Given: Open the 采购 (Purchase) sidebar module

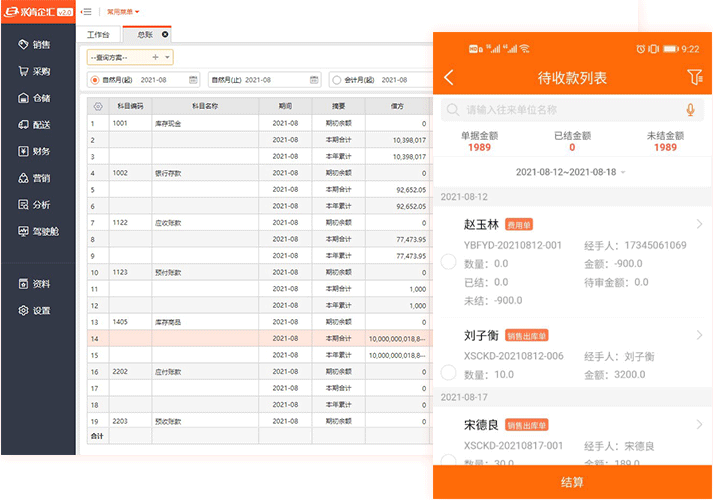Looking at the screenshot, I should click(35, 72).
